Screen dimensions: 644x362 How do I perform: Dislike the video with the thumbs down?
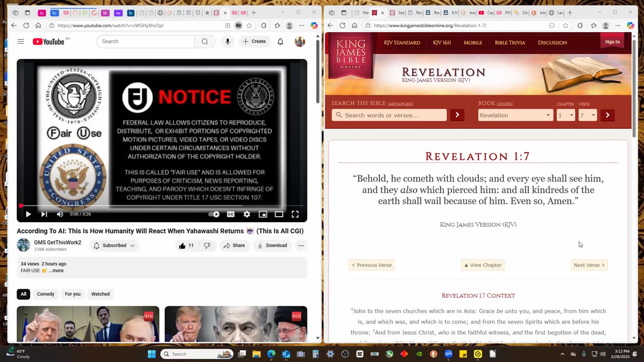pos(207,245)
